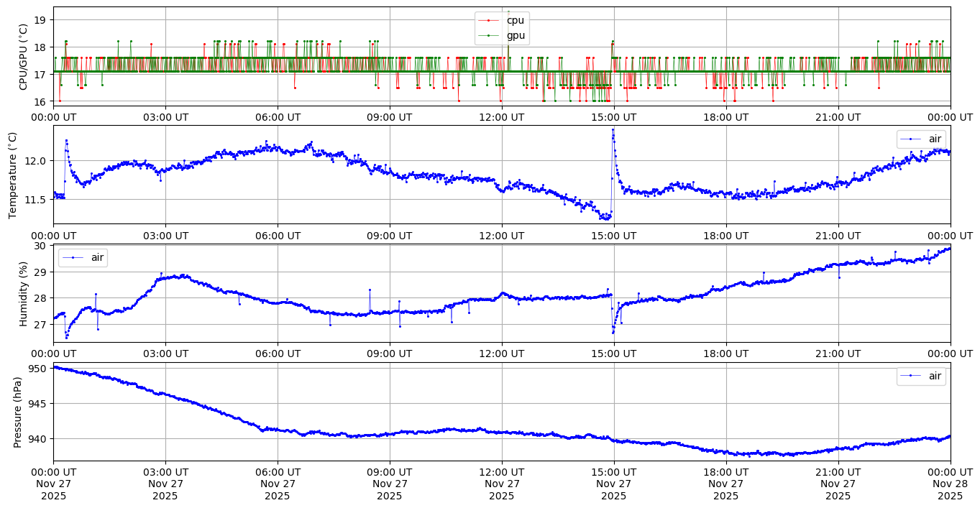Click the red cpu legend line marker
980x508 pixels.
(x=489, y=21)
